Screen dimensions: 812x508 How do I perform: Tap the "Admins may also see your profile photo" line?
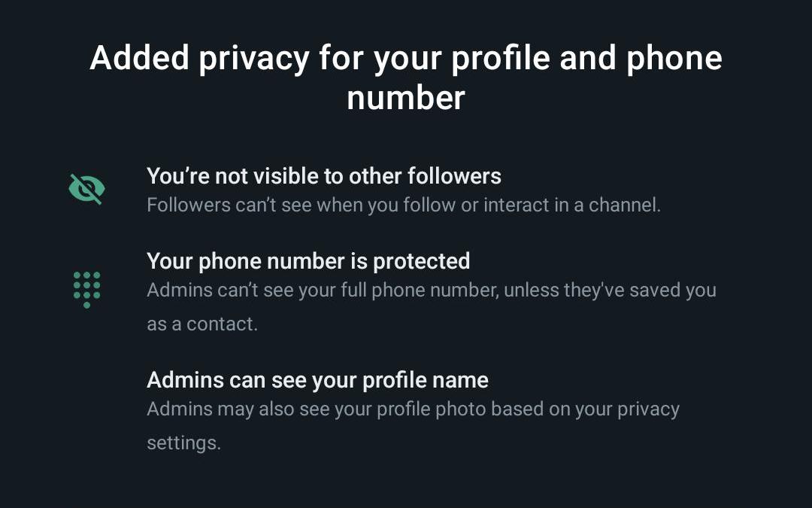(413, 409)
